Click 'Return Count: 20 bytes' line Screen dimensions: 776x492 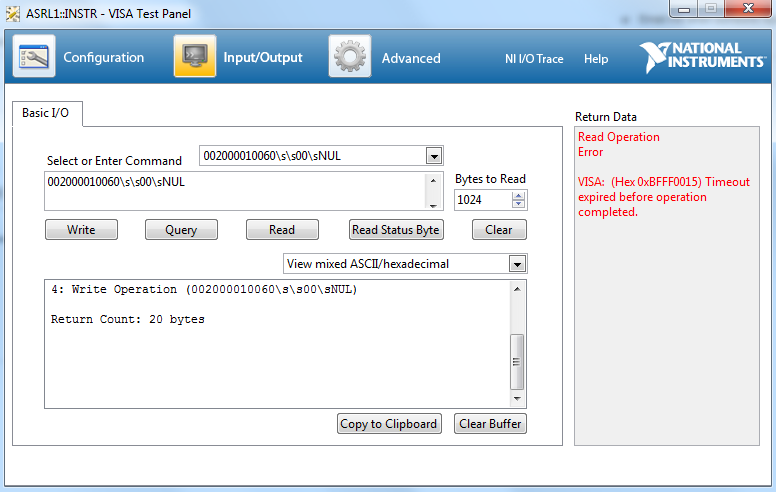[x=128, y=319]
